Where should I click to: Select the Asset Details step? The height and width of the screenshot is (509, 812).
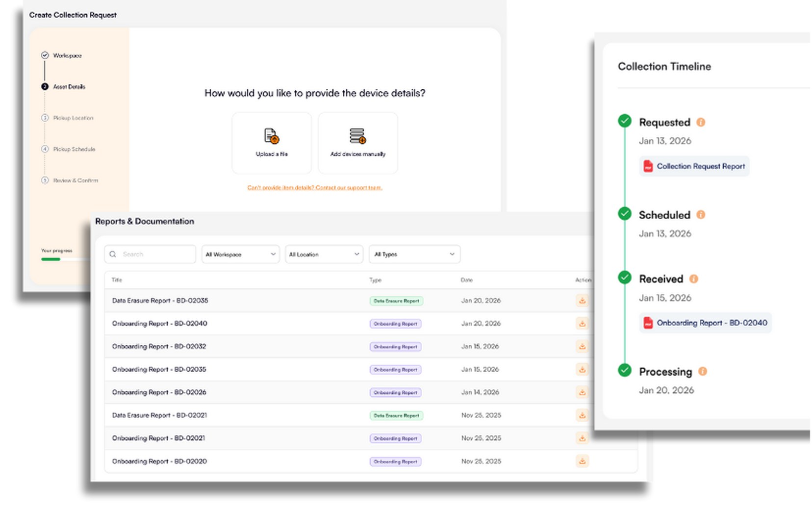pos(63,87)
